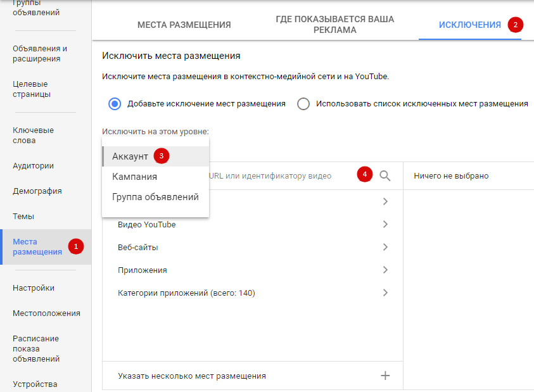Expand the 'Видео YouTube' category
This screenshot has height=392, width=534.
point(385,225)
